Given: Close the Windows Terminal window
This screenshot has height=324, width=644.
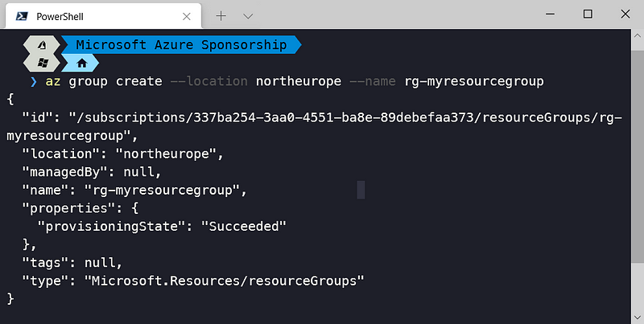Looking at the screenshot, I should tap(625, 14).
